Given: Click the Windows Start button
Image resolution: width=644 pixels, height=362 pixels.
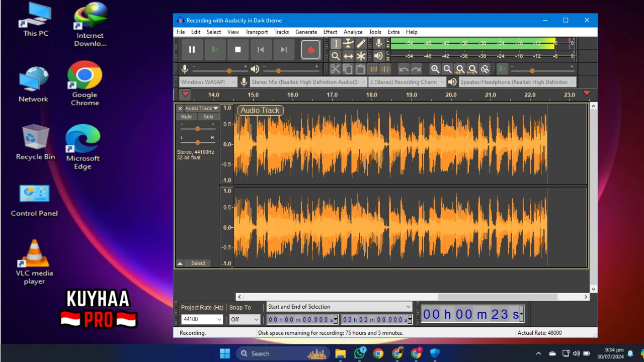Looking at the screenshot, I should pos(225,353).
